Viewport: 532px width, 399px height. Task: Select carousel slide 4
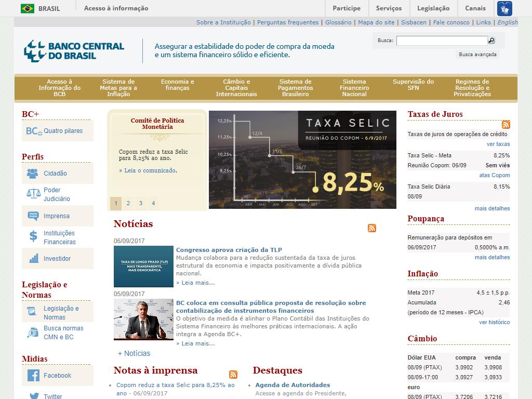click(153, 203)
